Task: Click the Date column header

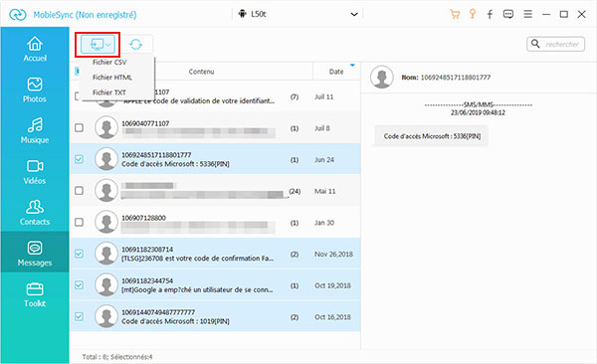Action: pyautogui.click(x=336, y=72)
